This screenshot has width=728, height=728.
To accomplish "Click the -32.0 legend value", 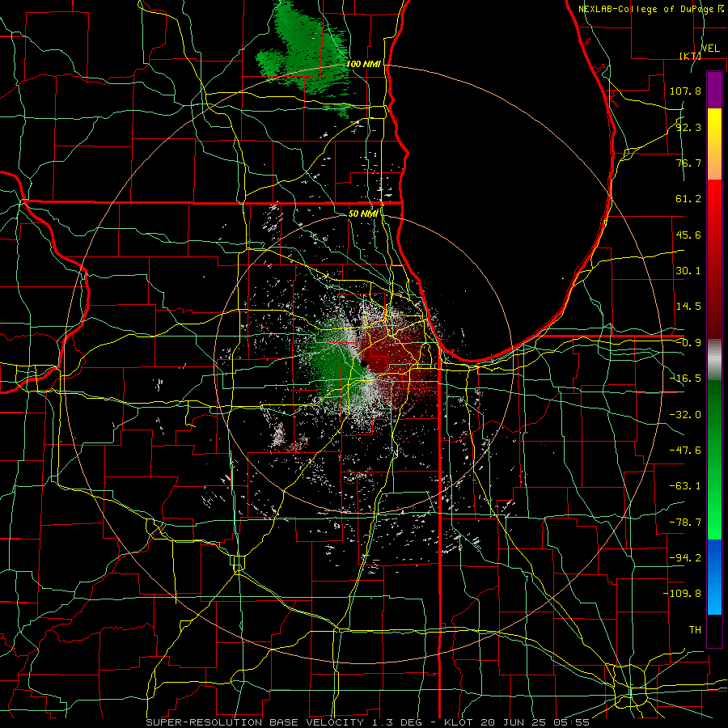I will [x=685, y=415].
